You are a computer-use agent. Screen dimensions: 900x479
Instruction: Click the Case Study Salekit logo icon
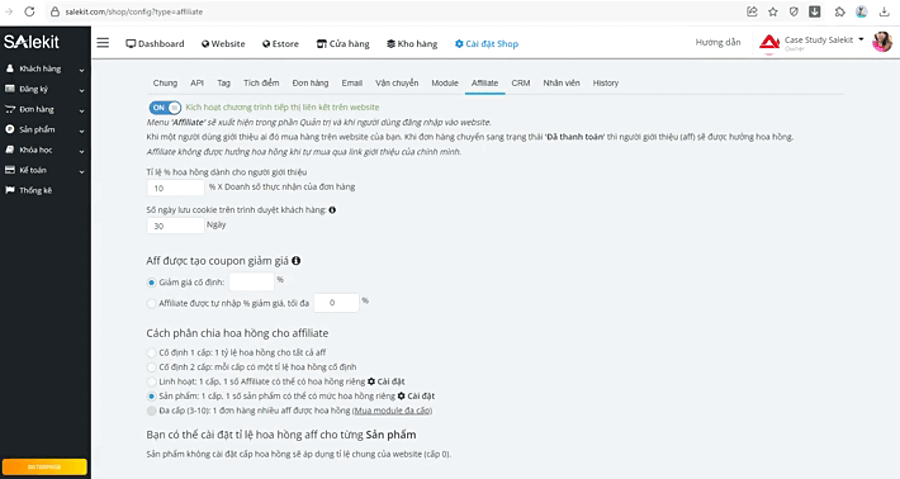[x=769, y=42]
